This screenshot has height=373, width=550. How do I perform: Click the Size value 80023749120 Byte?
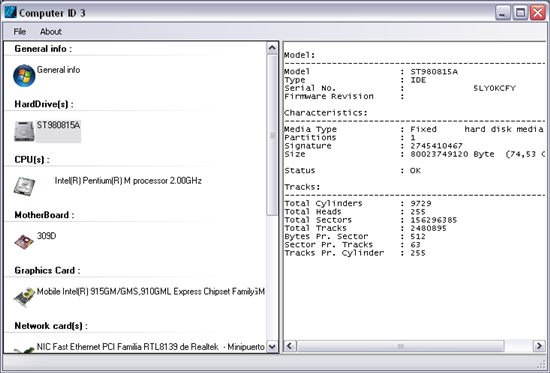tap(452, 154)
